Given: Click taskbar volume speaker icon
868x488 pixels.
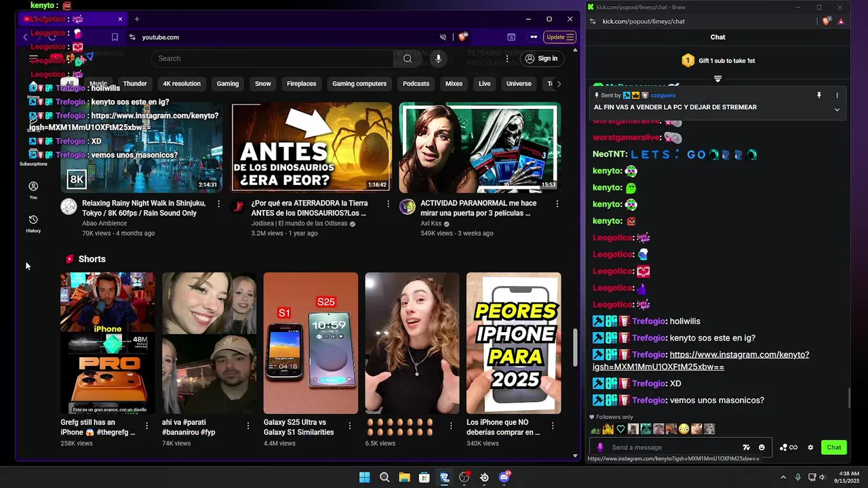Looking at the screenshot, I should (822, 477).
